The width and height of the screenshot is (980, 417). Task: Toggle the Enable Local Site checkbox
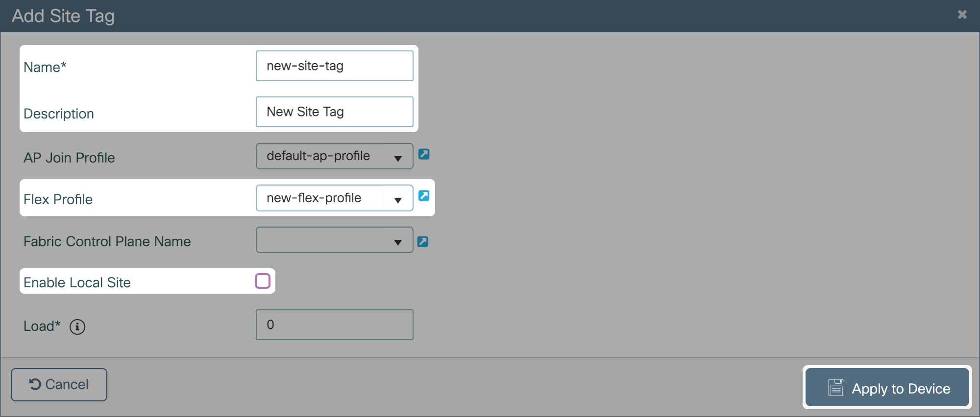pos(263,281)
